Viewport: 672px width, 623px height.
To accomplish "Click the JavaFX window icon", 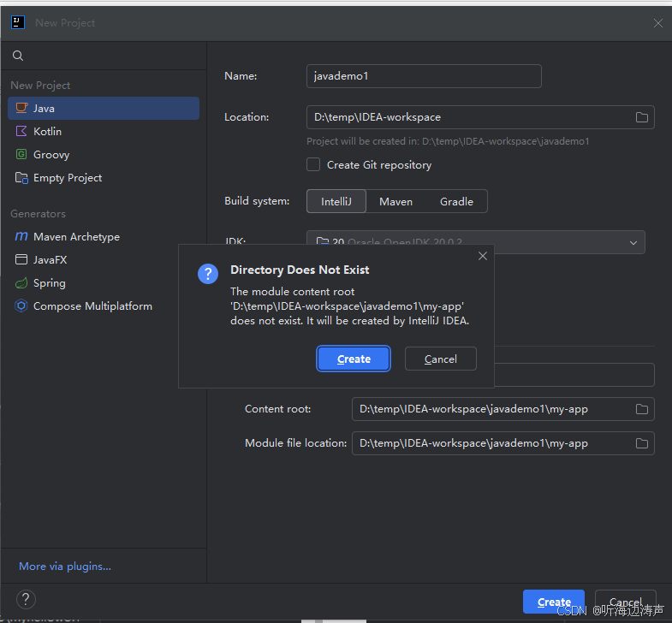I will pyautogui.click(x=21, y=259).
